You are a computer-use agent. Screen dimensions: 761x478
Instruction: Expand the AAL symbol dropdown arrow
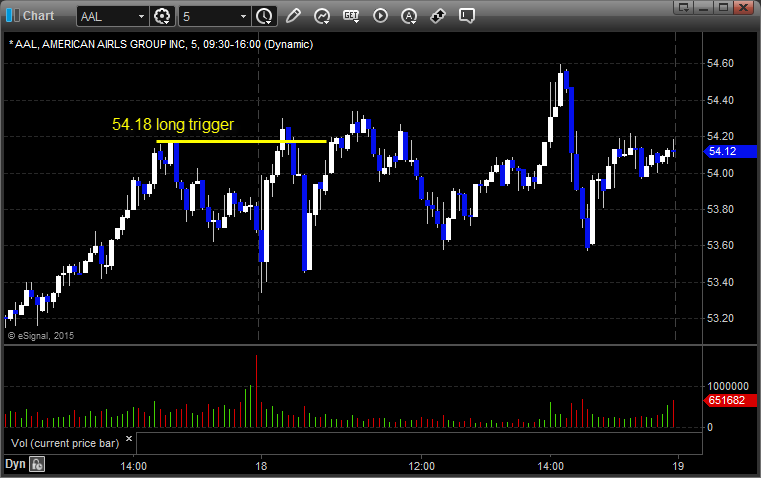point(141,16)
